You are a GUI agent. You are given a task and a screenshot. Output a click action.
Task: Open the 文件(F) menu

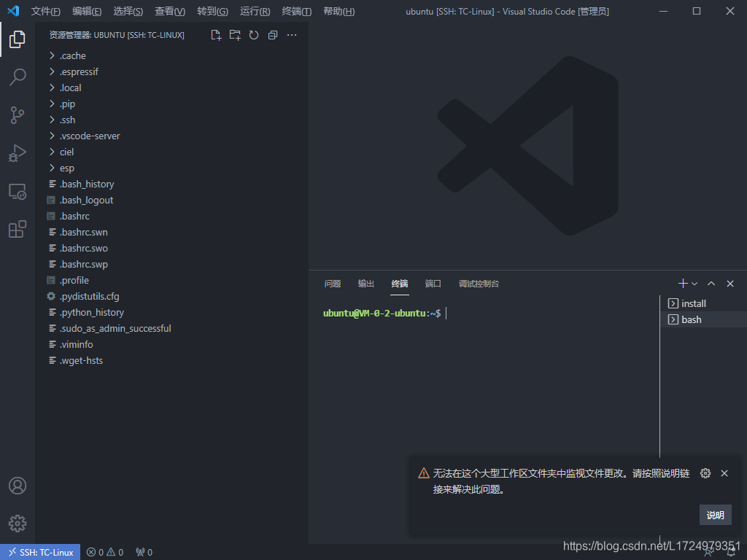point(46,12)
